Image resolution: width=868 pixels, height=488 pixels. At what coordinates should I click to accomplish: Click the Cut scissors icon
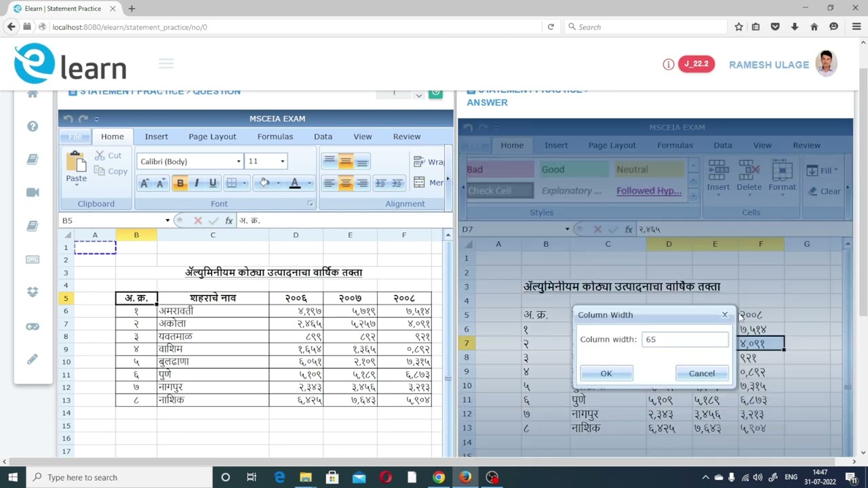pos(100,155)
